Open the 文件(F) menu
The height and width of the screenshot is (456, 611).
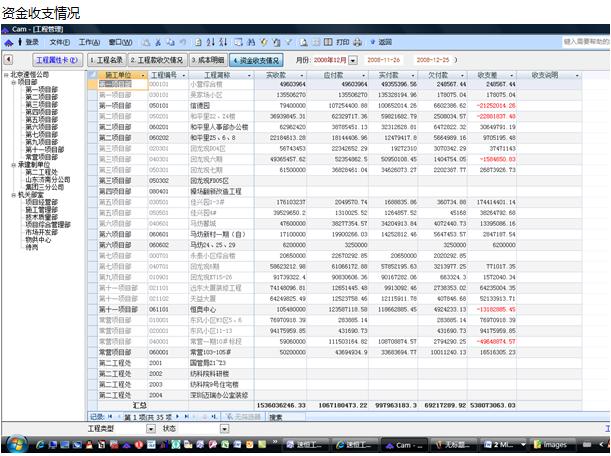(59, 42)
